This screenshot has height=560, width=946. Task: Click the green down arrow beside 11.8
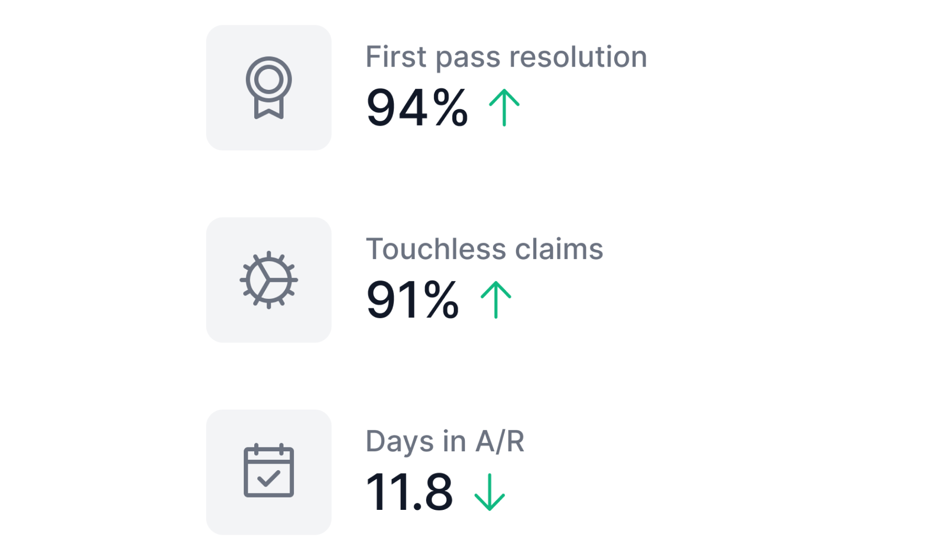(x=490, y=491)
